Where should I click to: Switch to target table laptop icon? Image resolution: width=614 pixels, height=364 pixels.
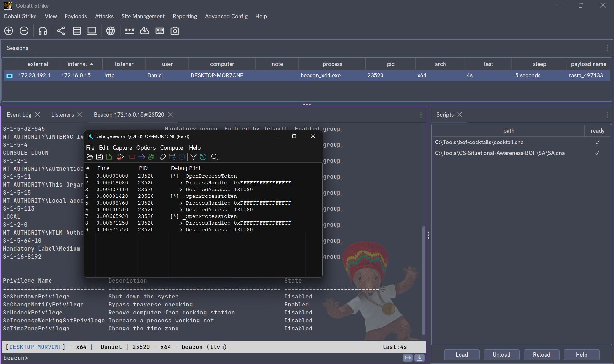[92, 31]
